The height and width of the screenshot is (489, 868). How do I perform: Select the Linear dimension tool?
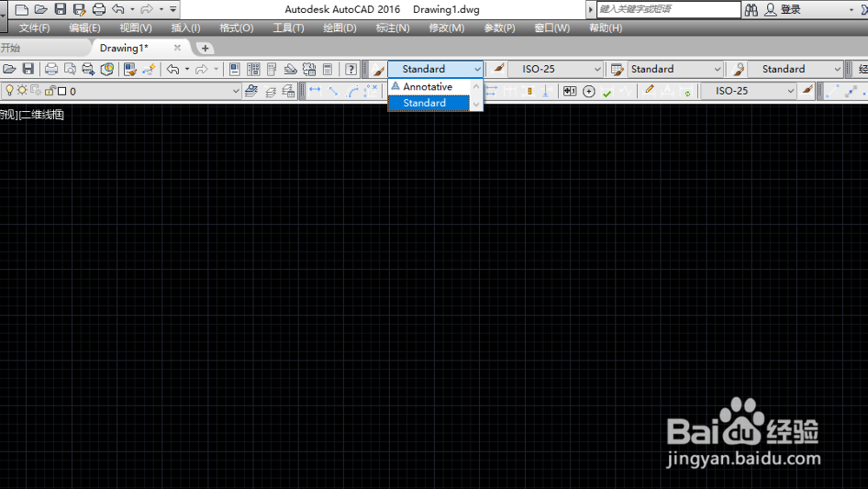point(315,90)
